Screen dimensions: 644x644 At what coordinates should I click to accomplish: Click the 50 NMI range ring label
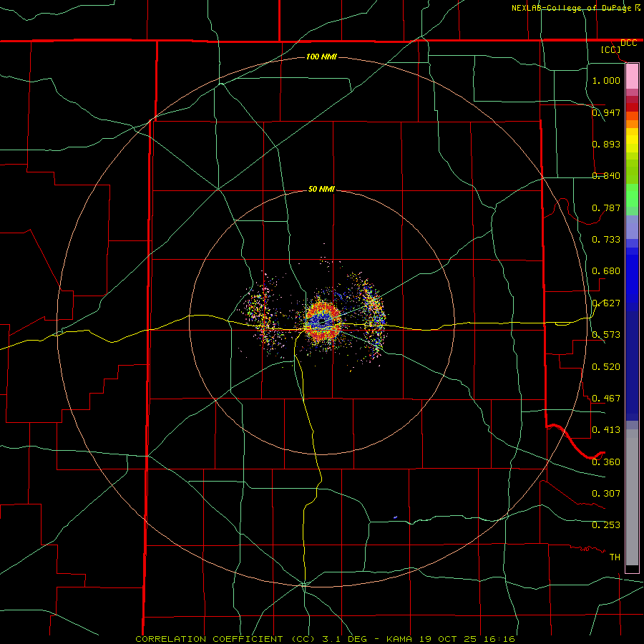click(x=321, y=190)
